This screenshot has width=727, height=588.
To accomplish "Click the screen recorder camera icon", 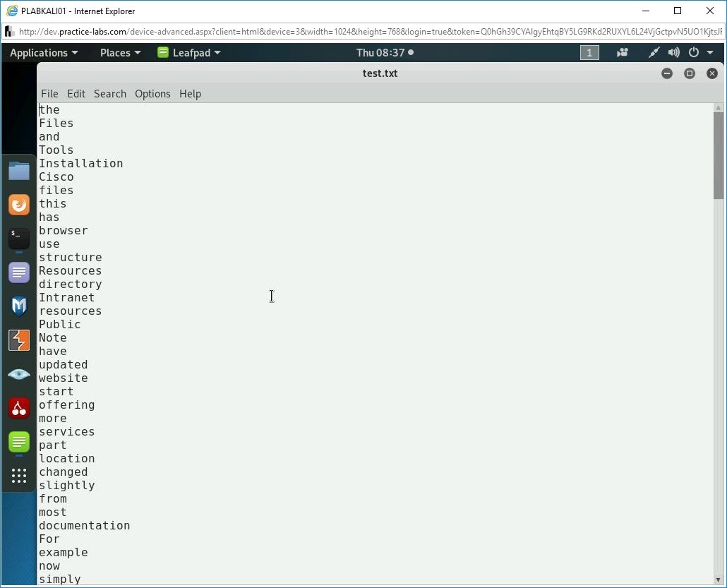I will (623, 53).
